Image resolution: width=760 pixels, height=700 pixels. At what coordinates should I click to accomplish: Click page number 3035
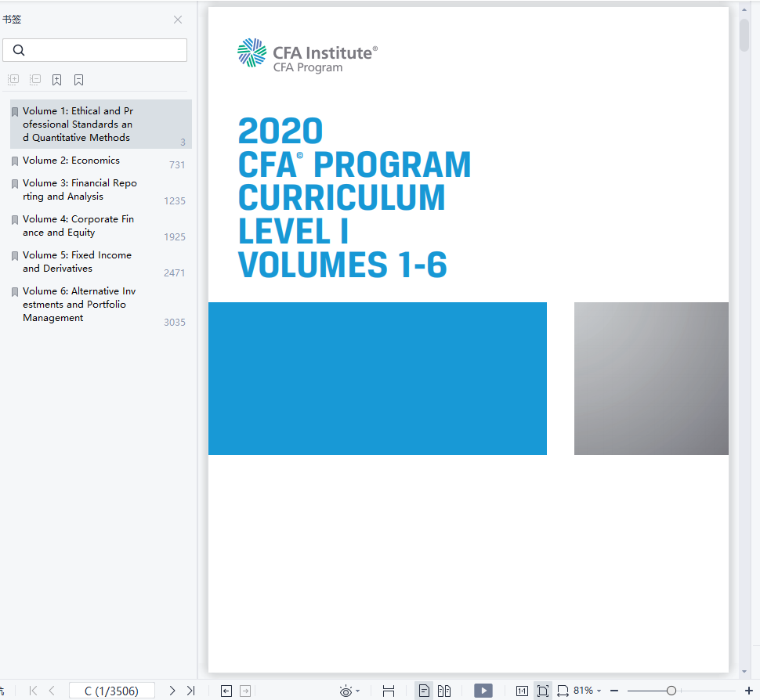(x=175, y=322)
